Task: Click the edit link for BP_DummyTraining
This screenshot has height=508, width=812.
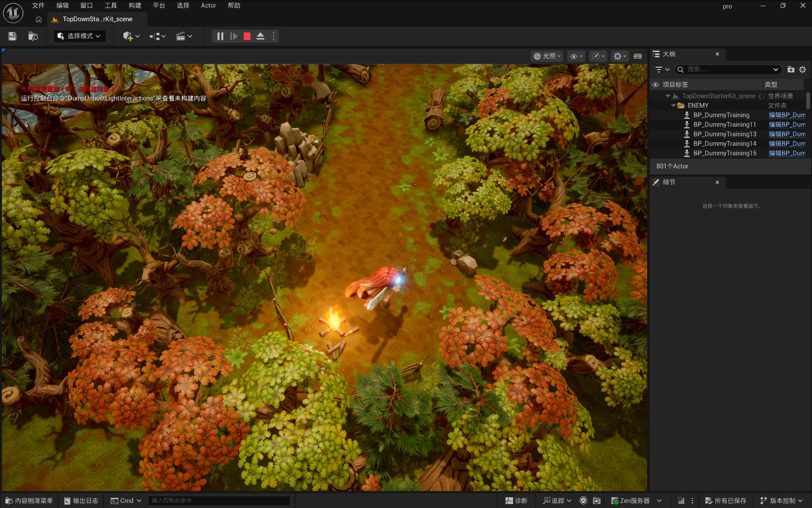Action: 787,115
